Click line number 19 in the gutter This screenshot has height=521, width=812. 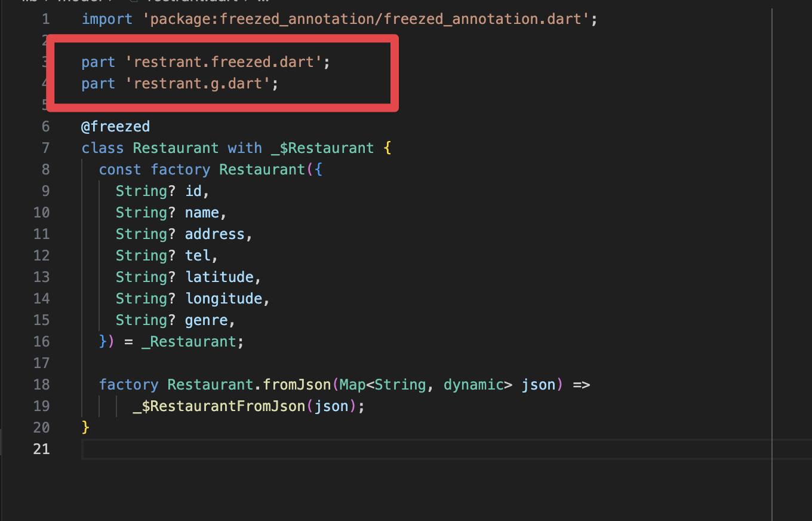pos(42,406)
